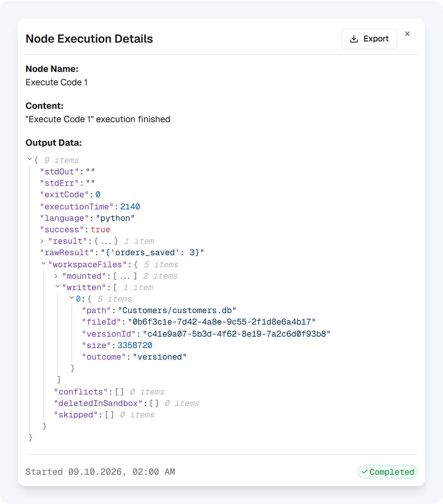The width and height of the screenshot is (443, 504).
Task: Collapse item 0 of the written array
Action: click(x=72, y=298)
